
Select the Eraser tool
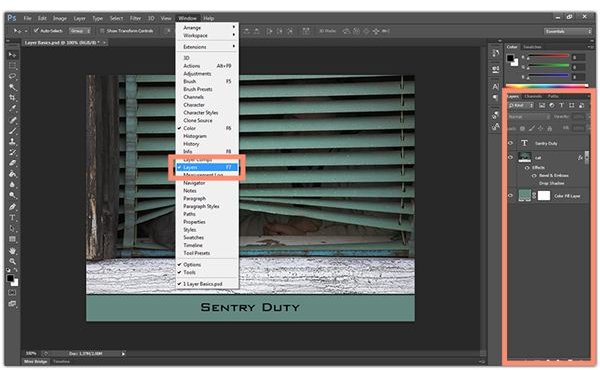[12, 163]
